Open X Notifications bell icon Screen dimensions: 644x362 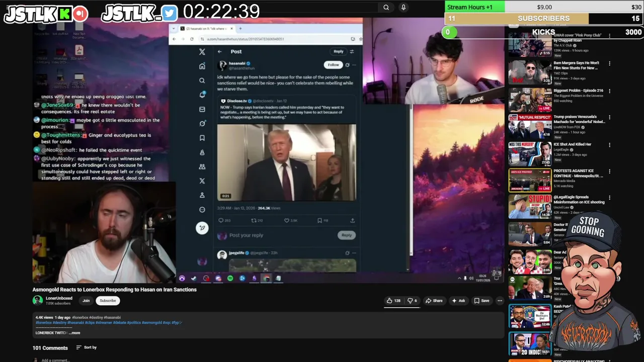pos(202,95)
